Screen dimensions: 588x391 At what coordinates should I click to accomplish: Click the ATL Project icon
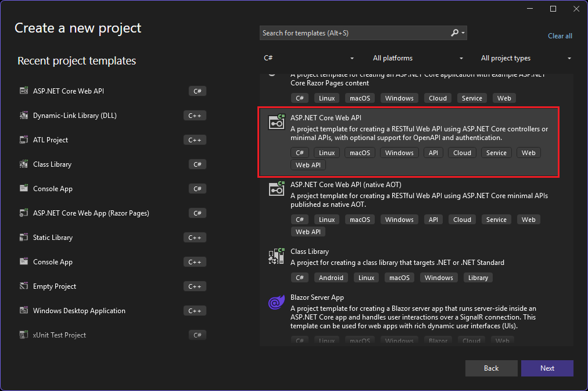(24, 139)
